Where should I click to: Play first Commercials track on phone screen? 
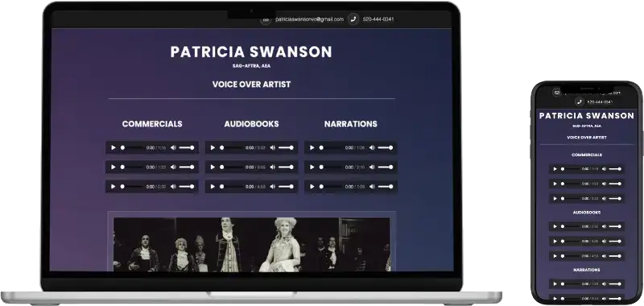tap(555, 169)
